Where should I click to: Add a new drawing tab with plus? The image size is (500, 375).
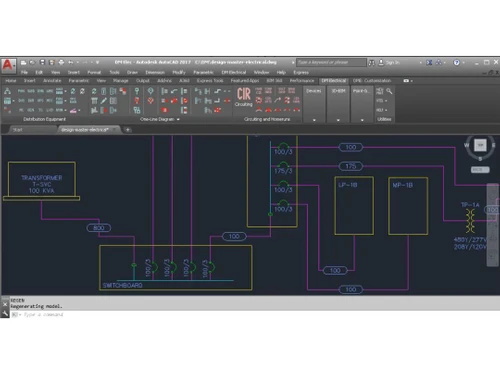tap(128, 130)
